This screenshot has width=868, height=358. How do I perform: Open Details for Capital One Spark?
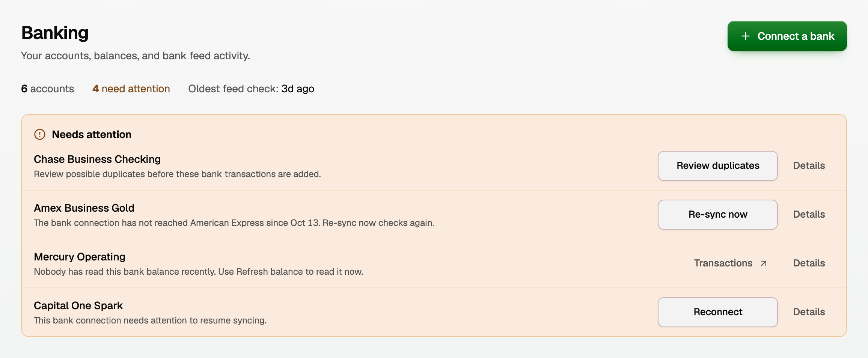809,312
